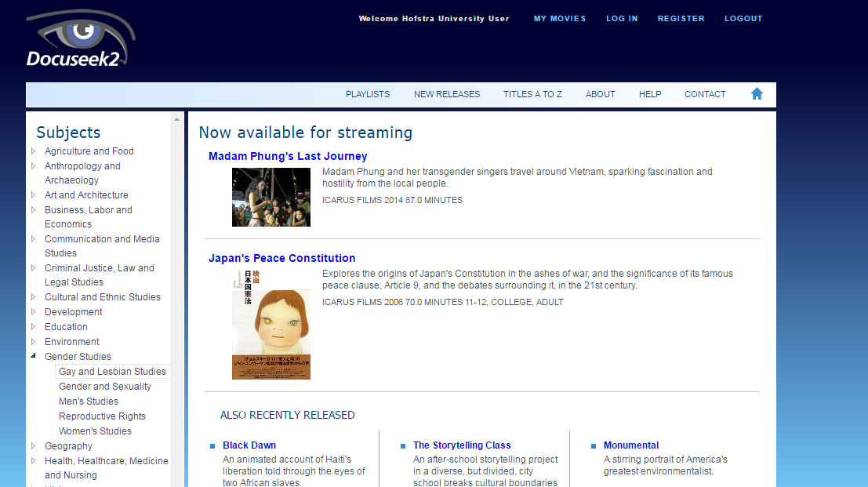Expand Art and Architecture arrow
The width and height of the screenshot is (868, 487).
click(x=33, y=194)
